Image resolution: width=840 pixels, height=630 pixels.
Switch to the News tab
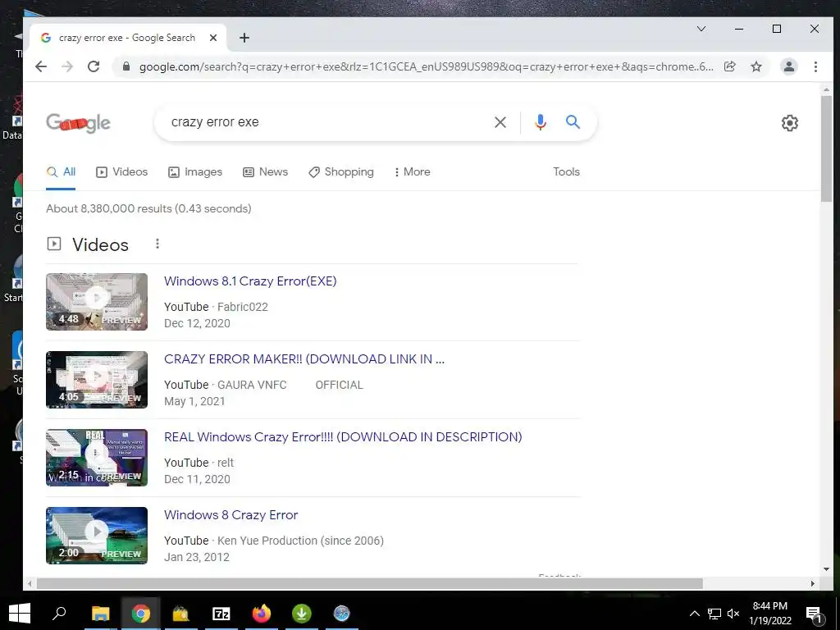265,172
